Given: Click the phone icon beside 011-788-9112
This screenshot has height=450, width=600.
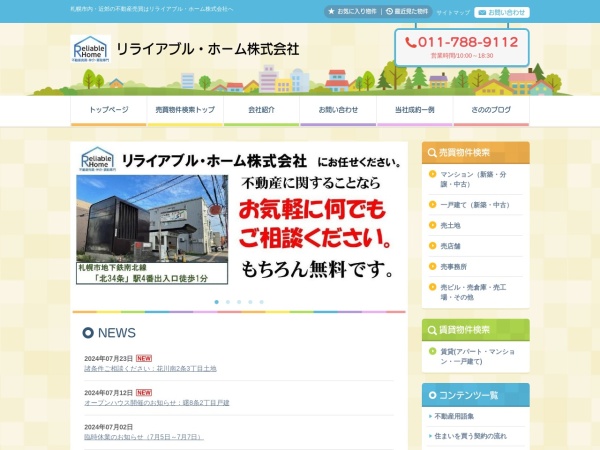Looking at the screenshot, I should click(x=411, y=42).
